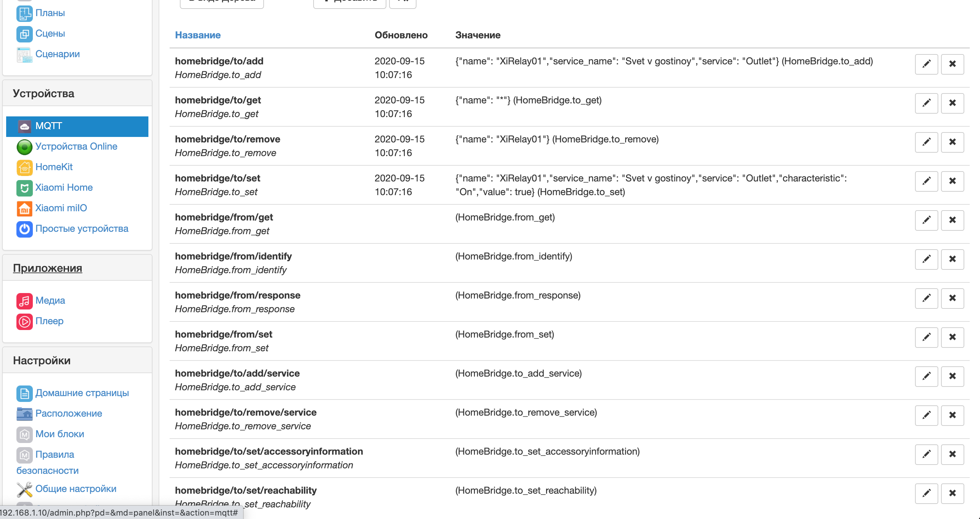
Task: Edit the homebridge/to/add topic
Action: pos(926,64)
